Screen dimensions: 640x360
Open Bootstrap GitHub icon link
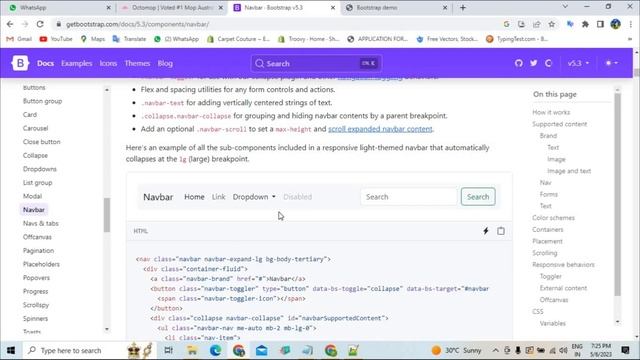519,63
